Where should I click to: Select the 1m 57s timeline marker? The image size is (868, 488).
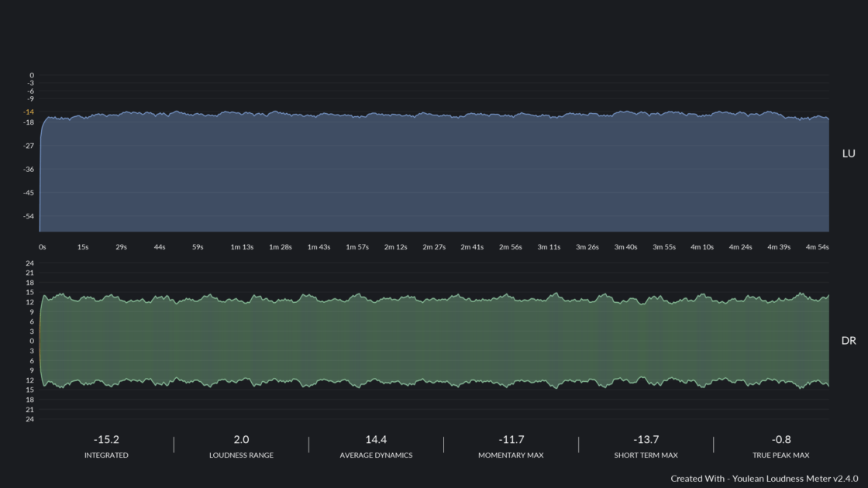[357, 247]
